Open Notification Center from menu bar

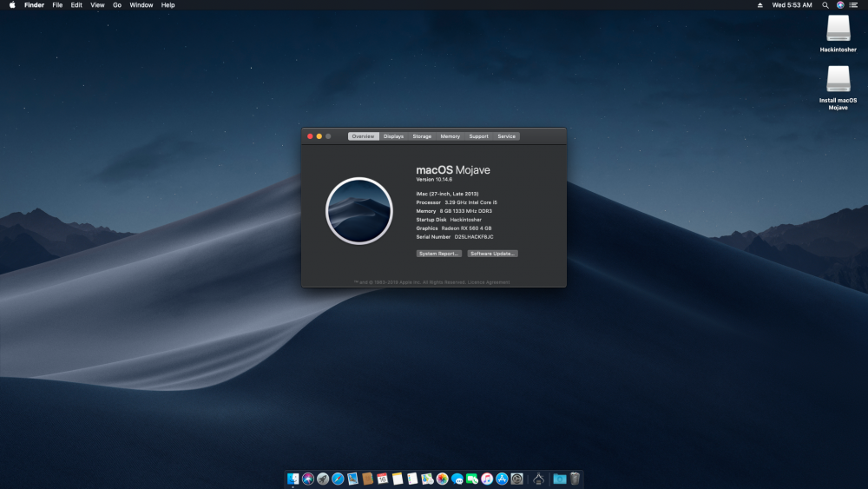pos(853,5)
